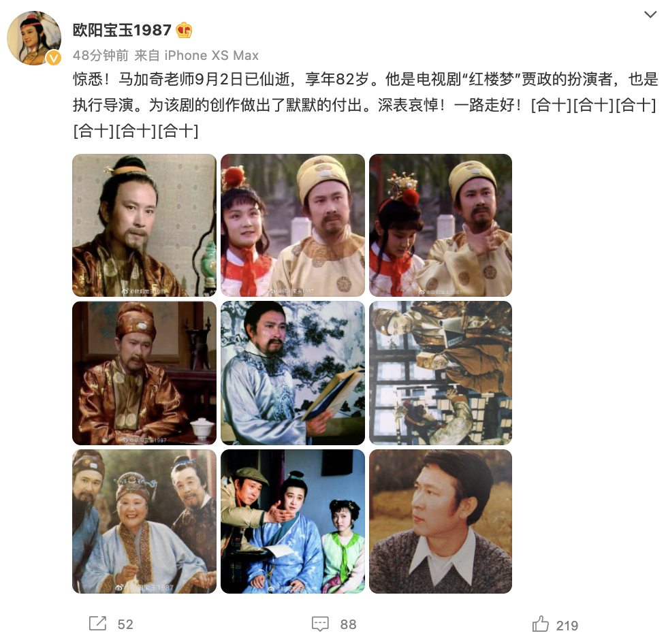
Task: Click the repost share icon
Action: [97, 623]
